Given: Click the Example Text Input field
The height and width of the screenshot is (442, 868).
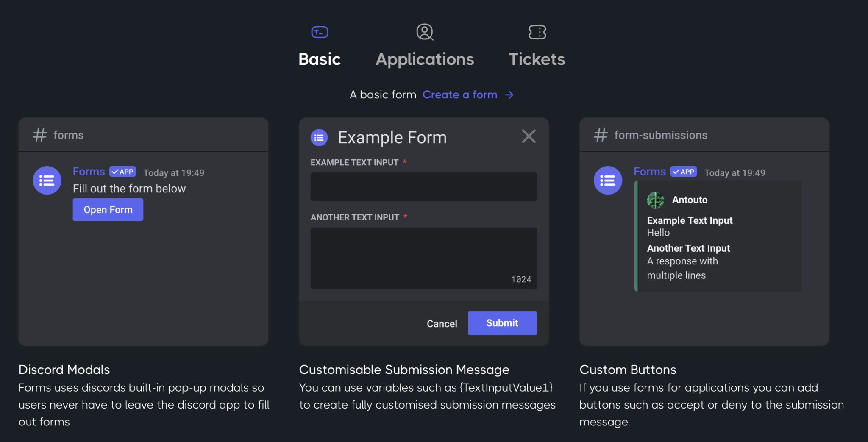Looking at the screenshot, I should click(x=423, y=186).
